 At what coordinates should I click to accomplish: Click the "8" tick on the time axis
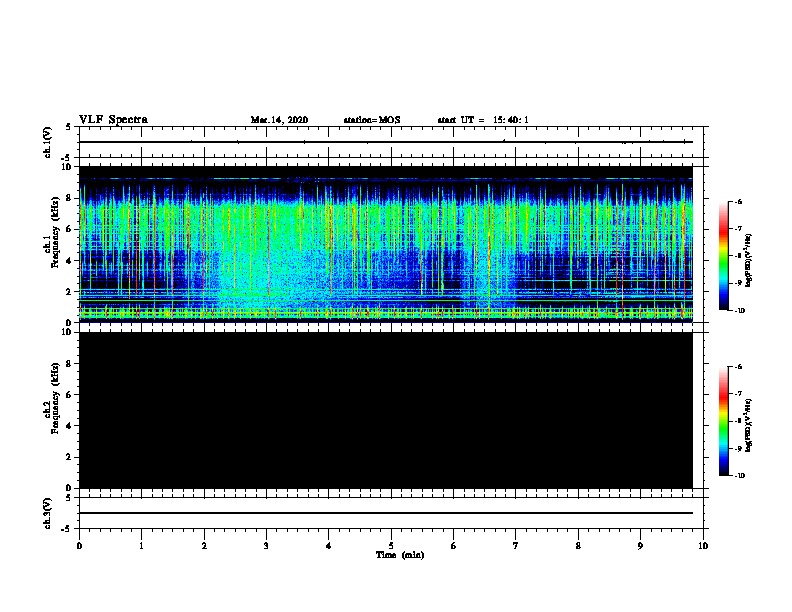coord(578,546)
